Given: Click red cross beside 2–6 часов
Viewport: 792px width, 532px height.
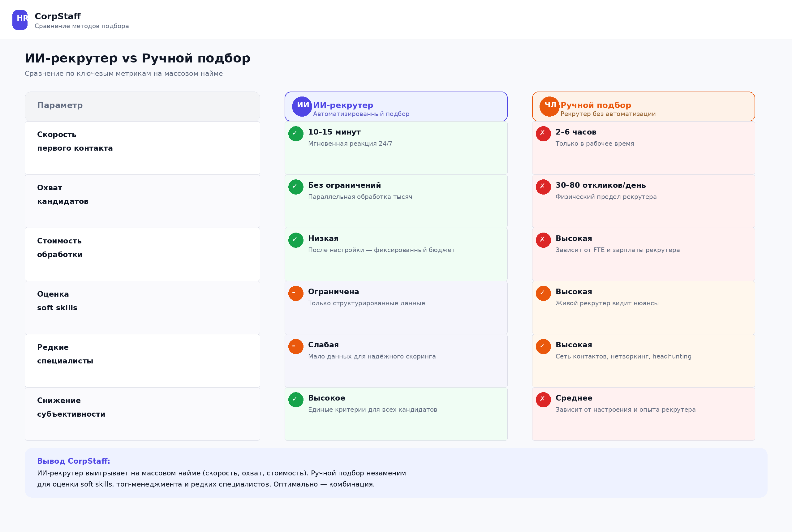Looking at the screenshot, I should click(x=543, y=134).
